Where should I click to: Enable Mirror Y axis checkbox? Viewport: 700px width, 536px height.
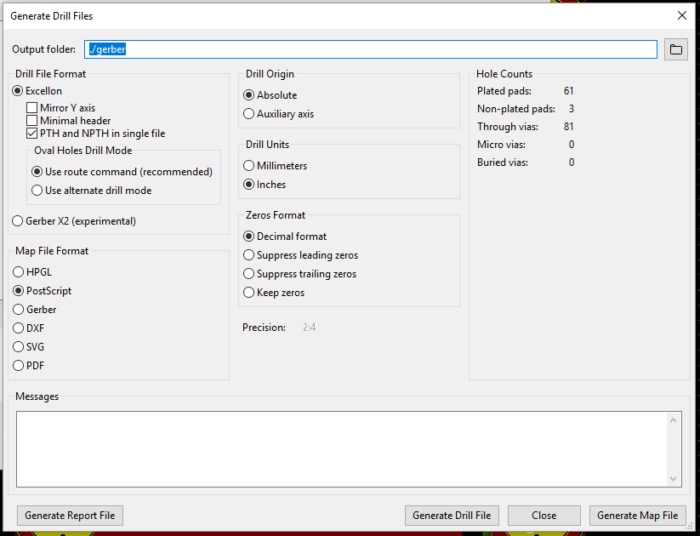(33, 108)
